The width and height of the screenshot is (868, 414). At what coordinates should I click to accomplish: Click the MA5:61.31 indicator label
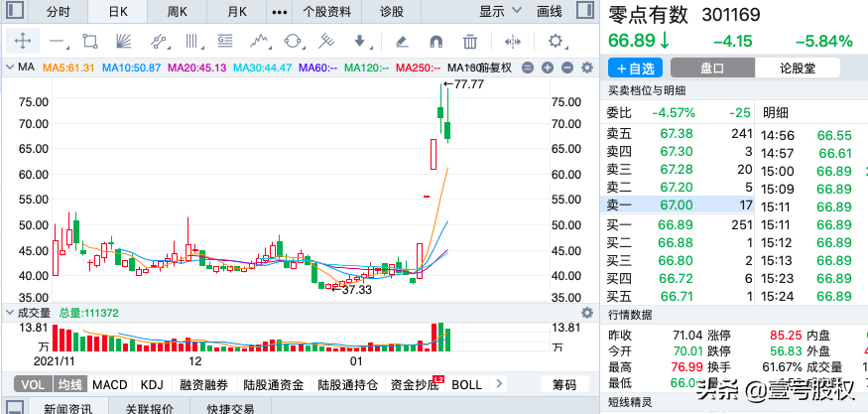[x=69, y=69]
